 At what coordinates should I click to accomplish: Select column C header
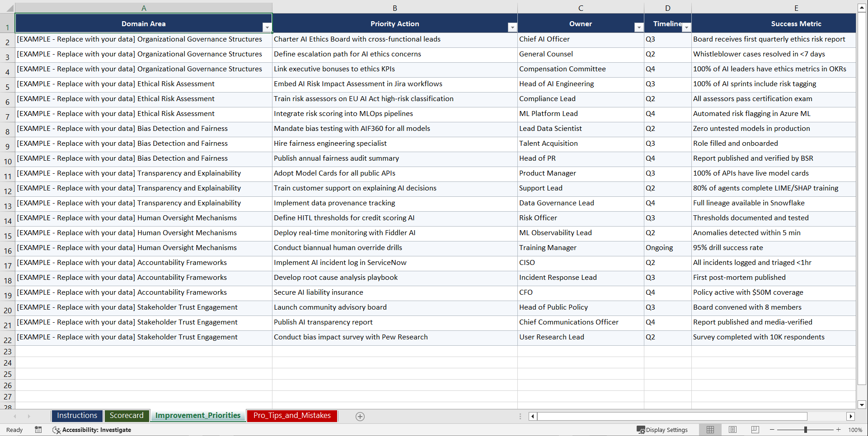point(580,7)
